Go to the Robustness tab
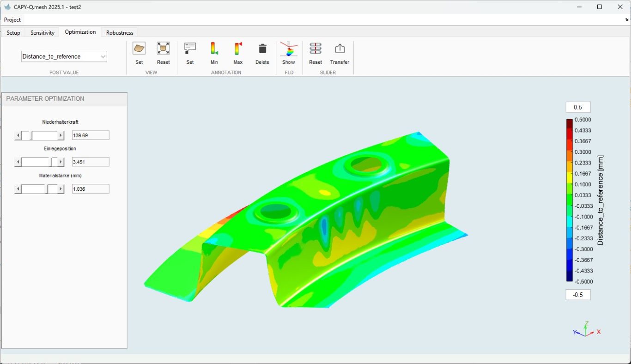This screenshot has height=364, width=631. pyautogui.click(x=120, y=32)
